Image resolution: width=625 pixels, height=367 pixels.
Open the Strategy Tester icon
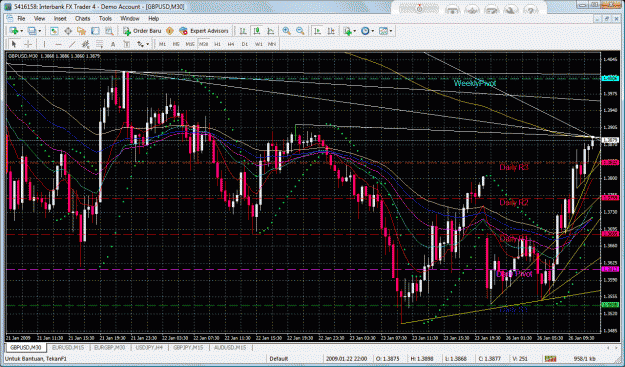[x=109, y=31]
